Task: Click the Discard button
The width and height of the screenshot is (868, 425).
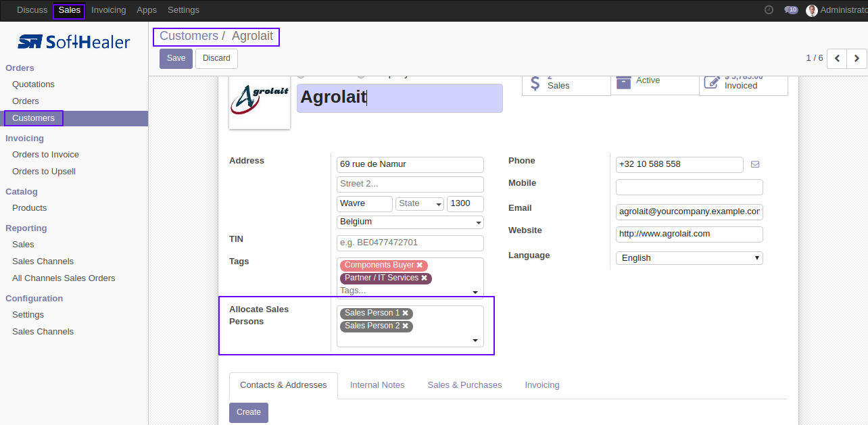Action: [x=216, y=59]
